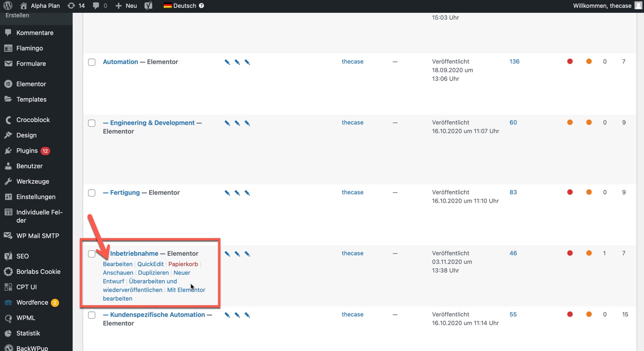Open the updates icon showing 14

(x=71, y=6)
